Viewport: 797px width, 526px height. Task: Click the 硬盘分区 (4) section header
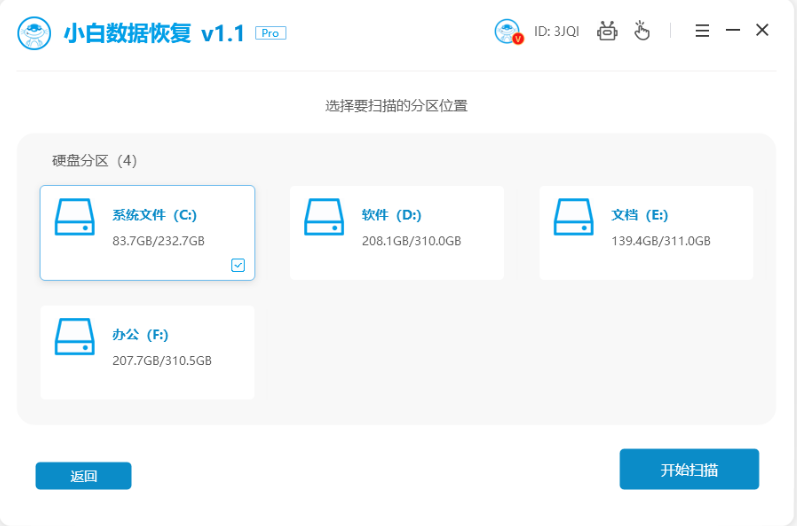pos(94,160)
